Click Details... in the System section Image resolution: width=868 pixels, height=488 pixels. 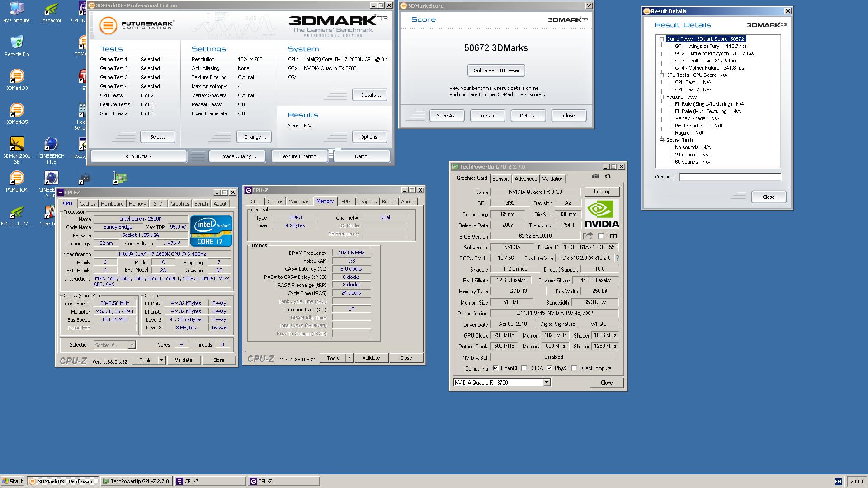coord(371,95)
